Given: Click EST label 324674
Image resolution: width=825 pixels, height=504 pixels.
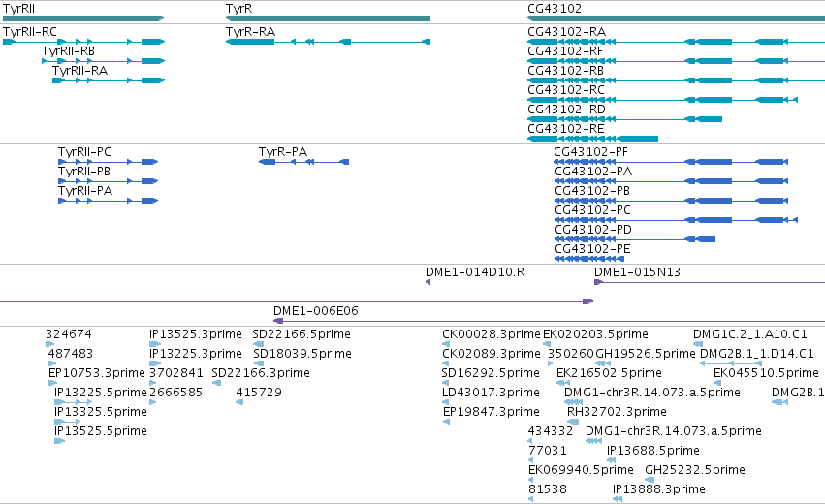Looking at the screenshot, I should (69, 334).
